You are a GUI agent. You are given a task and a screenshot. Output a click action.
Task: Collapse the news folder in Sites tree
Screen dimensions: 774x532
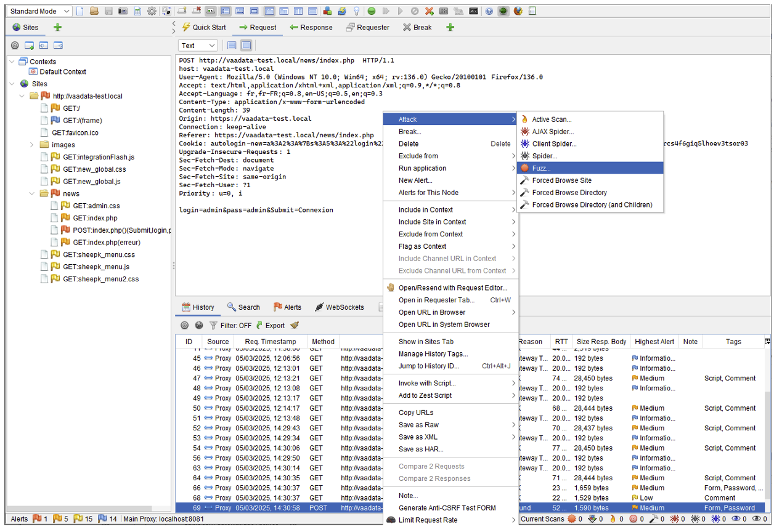[x=32, y=193]
